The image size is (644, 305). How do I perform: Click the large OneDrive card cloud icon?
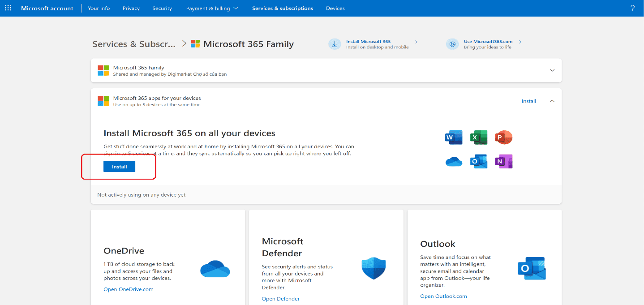coord(215,268)
